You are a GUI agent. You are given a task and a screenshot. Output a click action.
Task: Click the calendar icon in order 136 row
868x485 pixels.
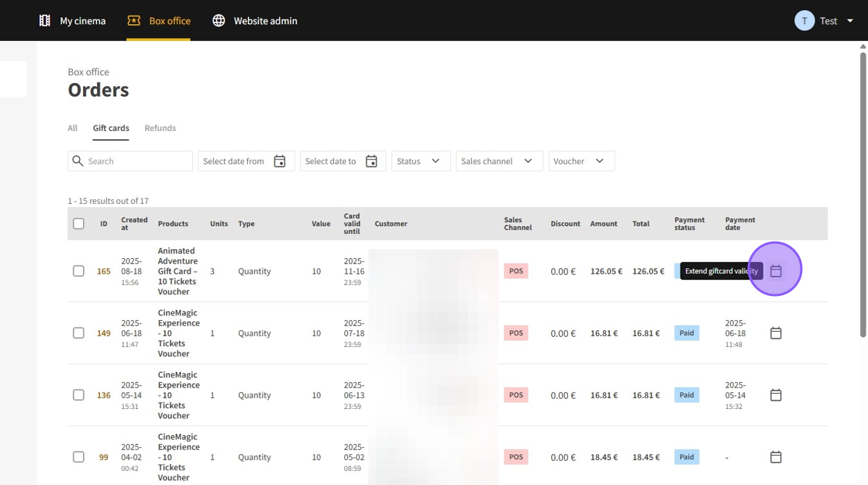coord(776,395)
